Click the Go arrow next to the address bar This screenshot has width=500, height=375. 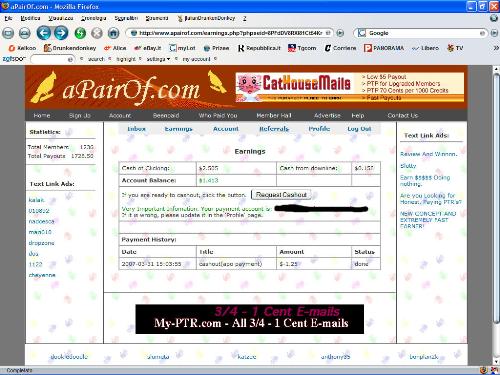point(340,33)
